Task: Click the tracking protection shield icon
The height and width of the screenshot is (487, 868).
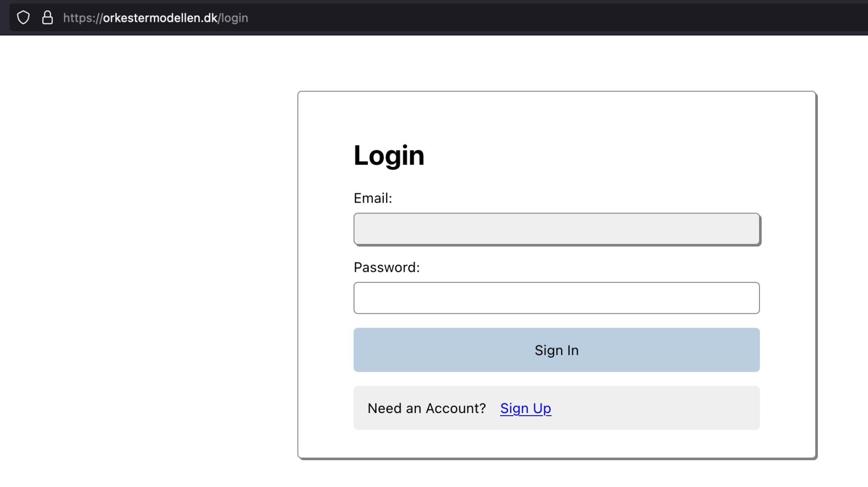Action: [23, 18]
